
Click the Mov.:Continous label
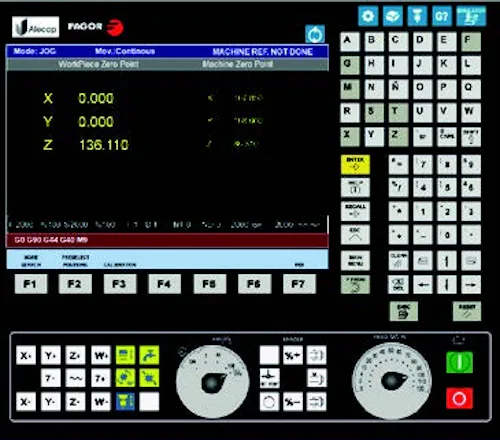pyautogui.click(x=125, y=51)
